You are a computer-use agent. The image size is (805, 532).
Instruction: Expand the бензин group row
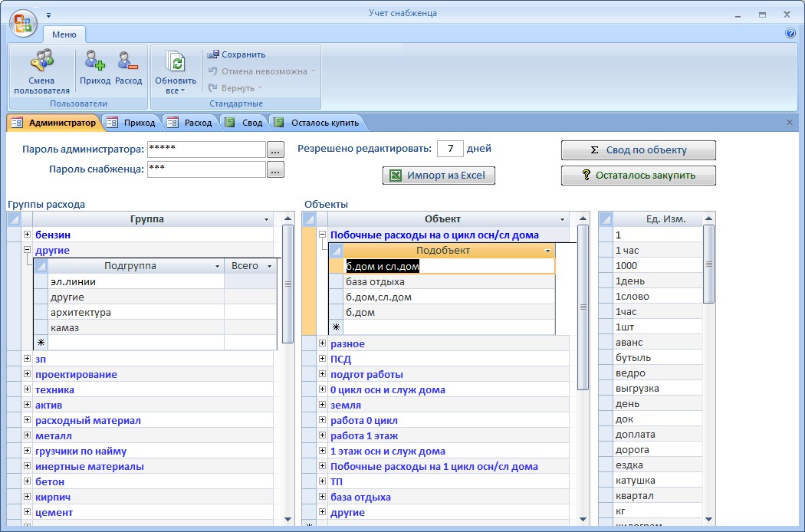[28, 235]
